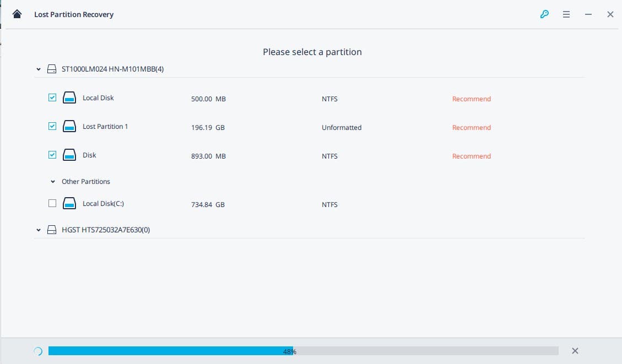The width and height of the screenshot is (622, 364).
Task: Uncheck the Local Disk 500 MB checkbox
Action: [52, 97]
